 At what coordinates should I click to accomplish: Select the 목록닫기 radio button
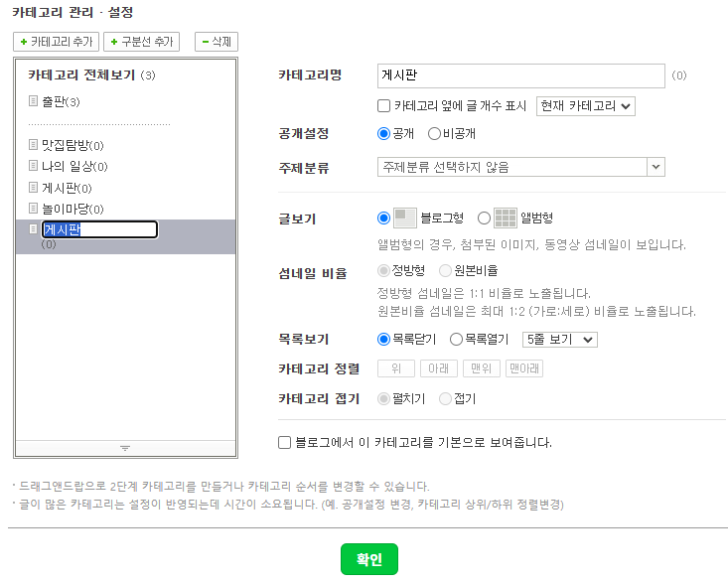click(383, 340)
